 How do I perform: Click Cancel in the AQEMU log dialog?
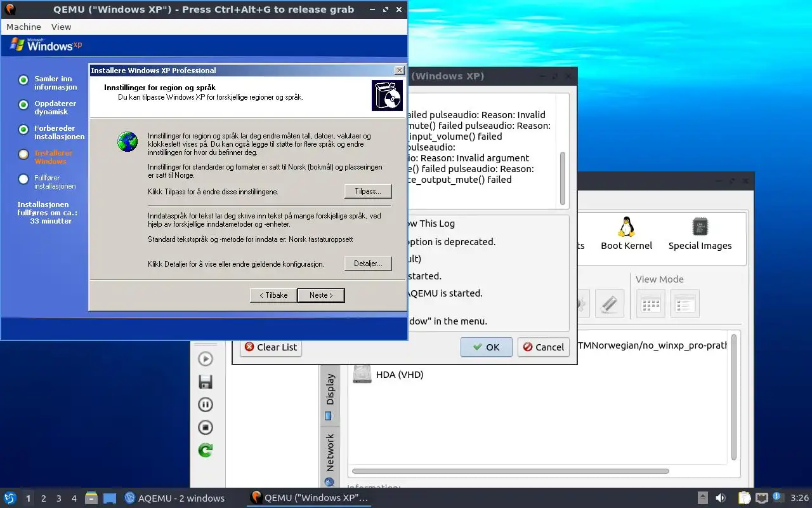pos(543,347)
